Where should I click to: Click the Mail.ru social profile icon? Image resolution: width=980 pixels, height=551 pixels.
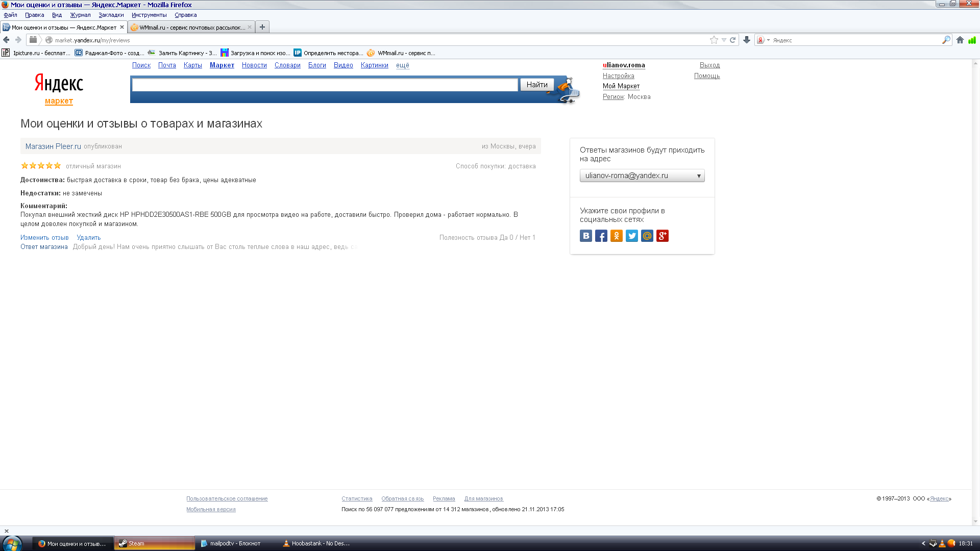click(647, 236)
